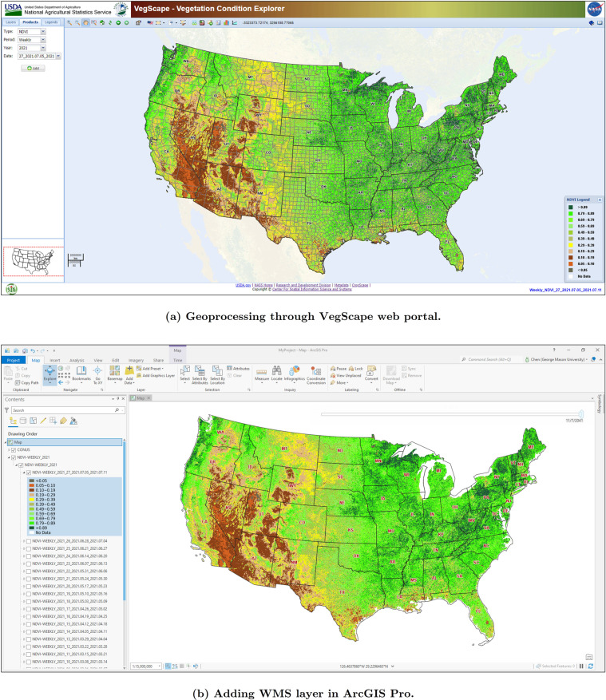The height and width of the screenshot is (700, 606).
Task: Toggle the CONUS layer checkbox
Action: (x=14, y=450)
